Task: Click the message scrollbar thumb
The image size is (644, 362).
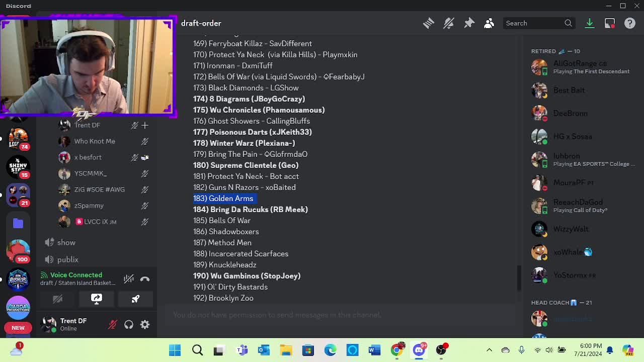Action: [520, 277]
